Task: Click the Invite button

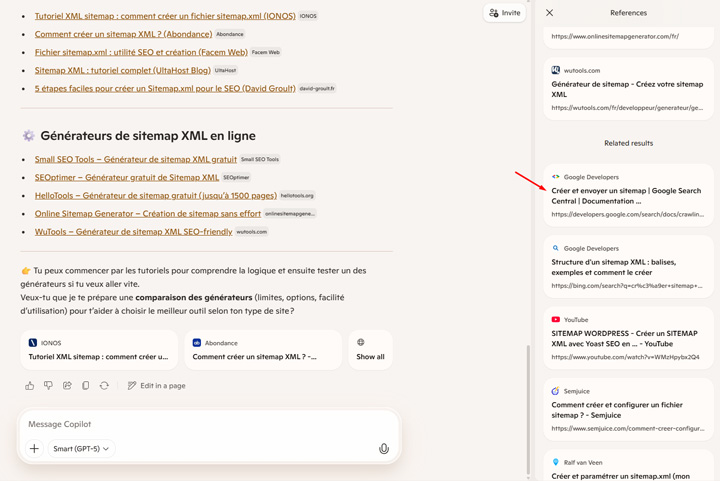Action: pyautogui.click(x=504, y=13)
